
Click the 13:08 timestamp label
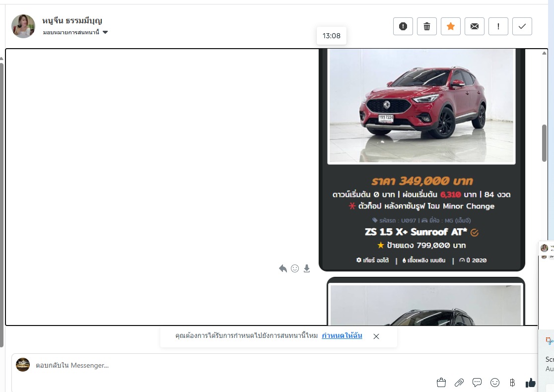point(332,36)
